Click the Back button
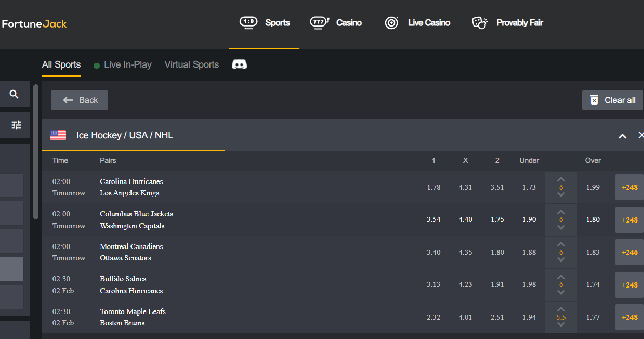The width and height of the screenshot is (644, 339). (x=80, y=100)
